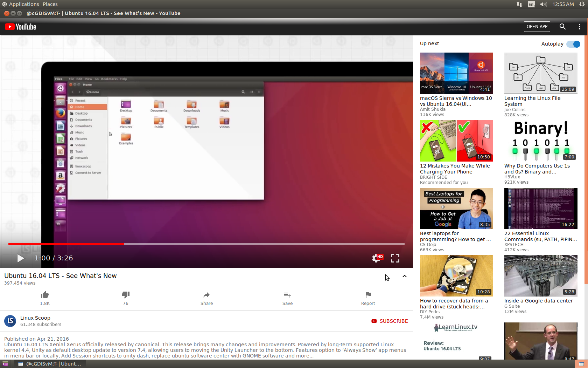The image size is (588, 368).
Task: Open the HD quality settings gear
Action: (x=377, y=258)
